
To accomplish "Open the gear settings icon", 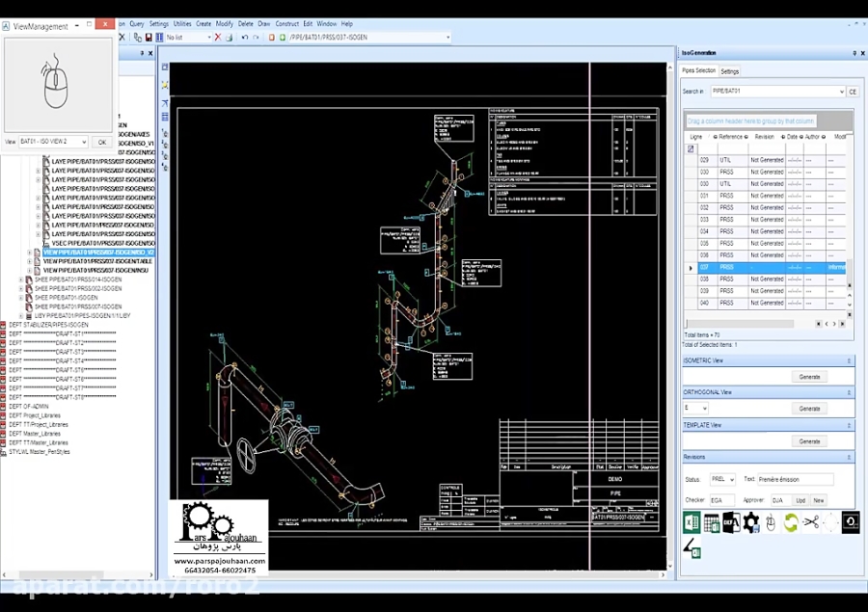I will [750, 522].
